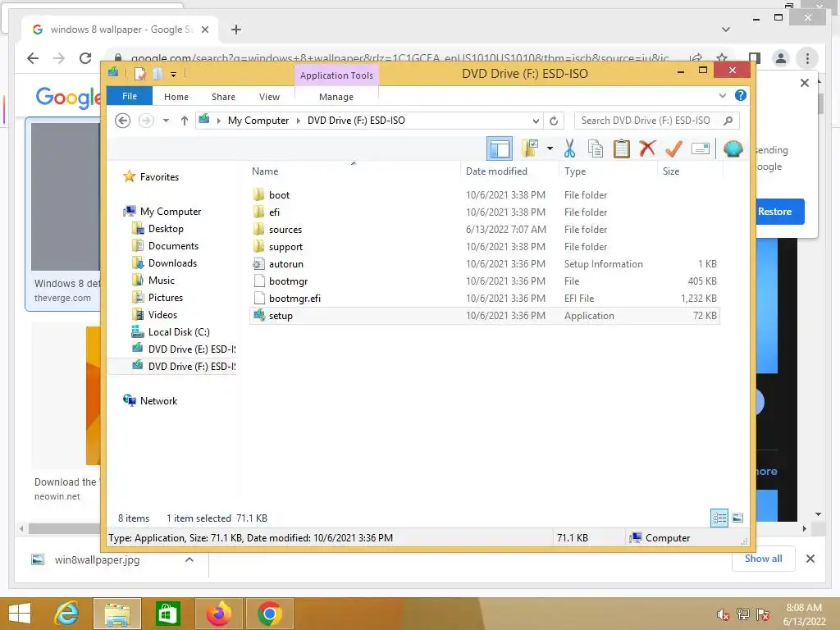This screenshot has width=840, height=630.
Task: Go up one folder level
Action: (x=185, y=121)
